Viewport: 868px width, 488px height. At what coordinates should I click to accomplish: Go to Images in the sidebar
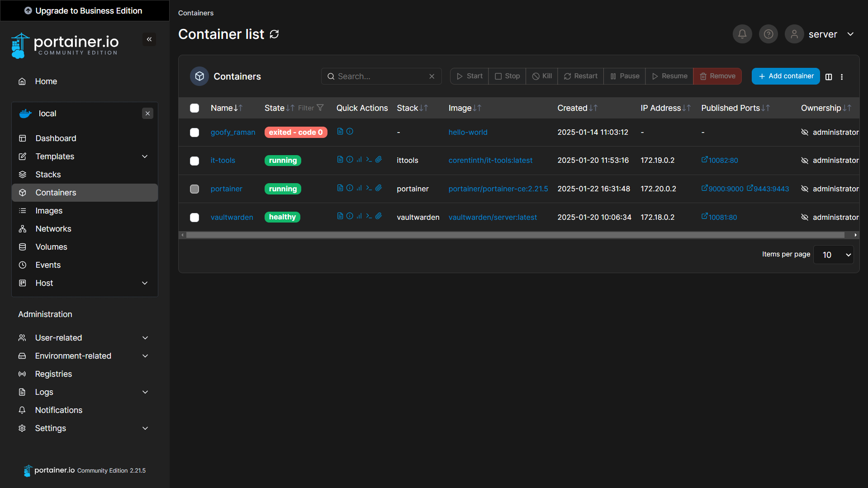point(49,211)
